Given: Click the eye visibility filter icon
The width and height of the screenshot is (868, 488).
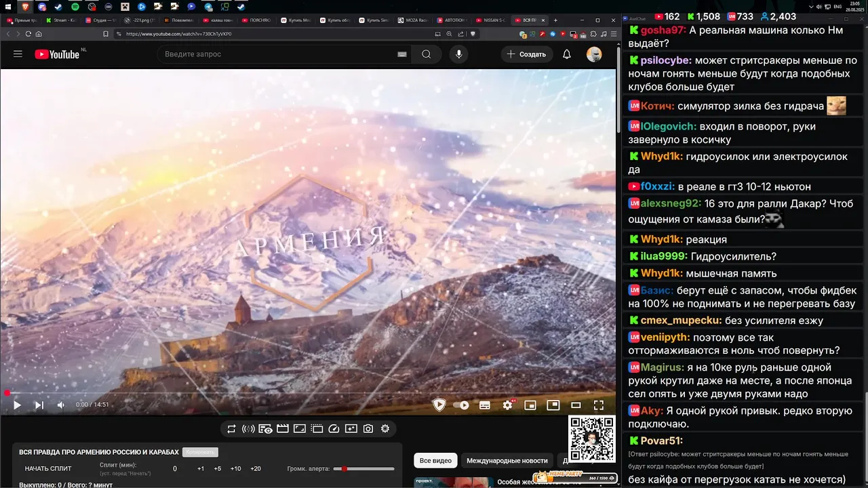Looking at the screenshot, I should [265, 429].
